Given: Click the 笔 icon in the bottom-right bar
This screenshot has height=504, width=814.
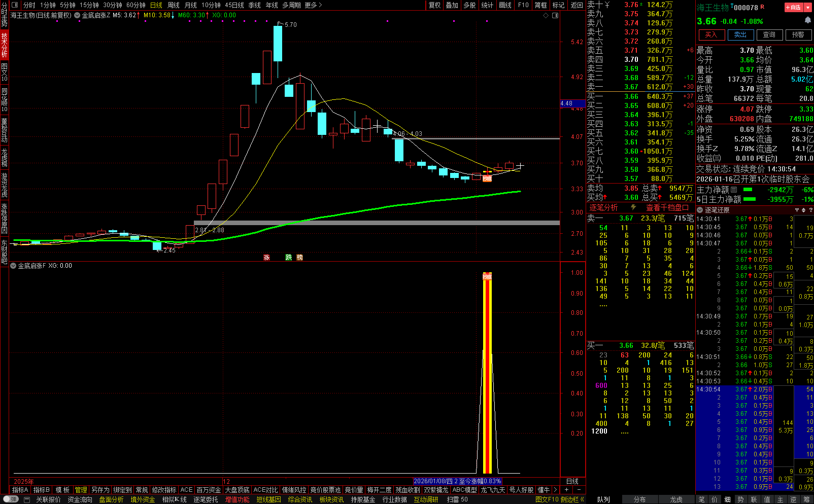Looking at the screenshot, I should click(x=701, y=499).
